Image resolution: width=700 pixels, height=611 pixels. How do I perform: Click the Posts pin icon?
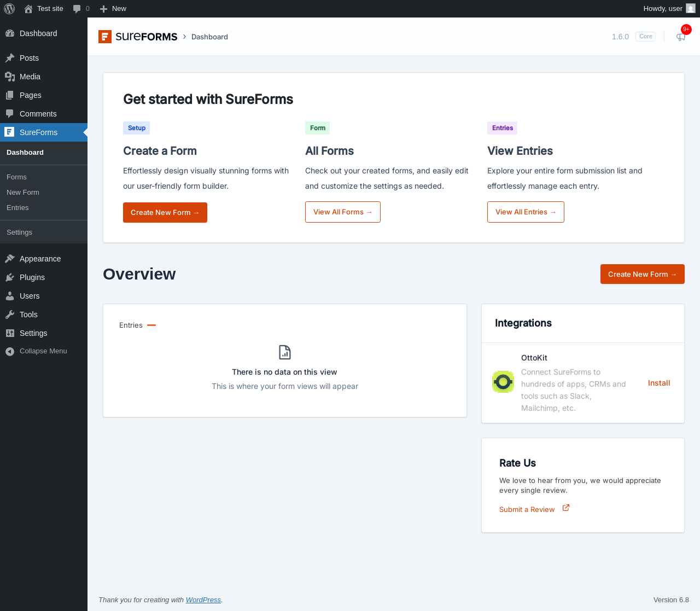(x=10, y=58)
